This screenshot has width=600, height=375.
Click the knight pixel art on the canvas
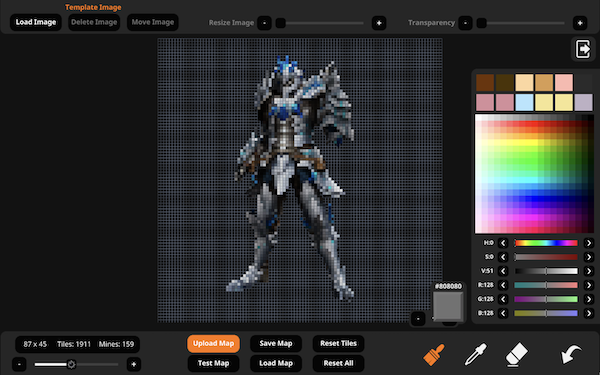291,178
